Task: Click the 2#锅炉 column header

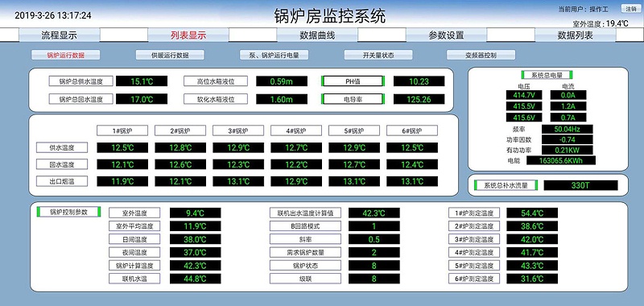Action: pos(180,130)
